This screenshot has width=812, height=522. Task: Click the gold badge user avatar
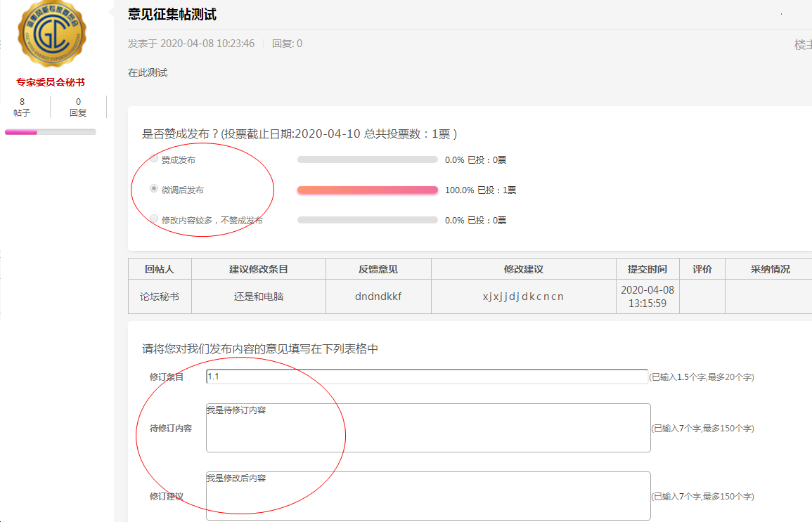click(51, 35)
